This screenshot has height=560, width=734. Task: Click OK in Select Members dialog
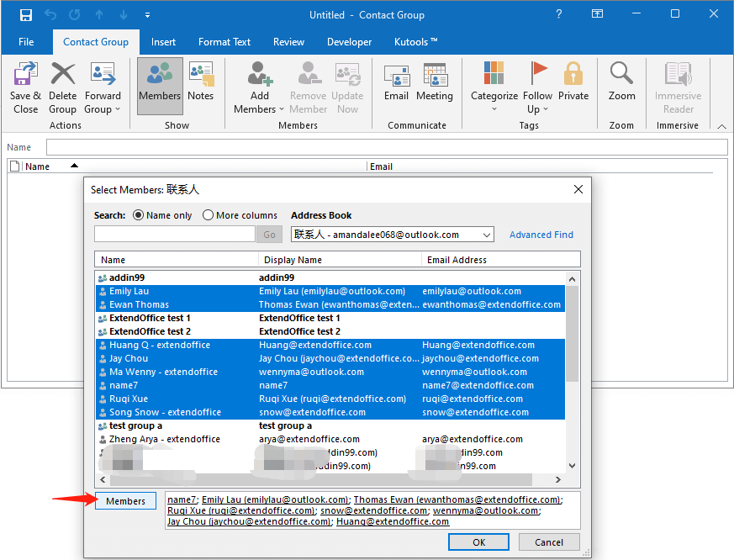pos(478,542)
